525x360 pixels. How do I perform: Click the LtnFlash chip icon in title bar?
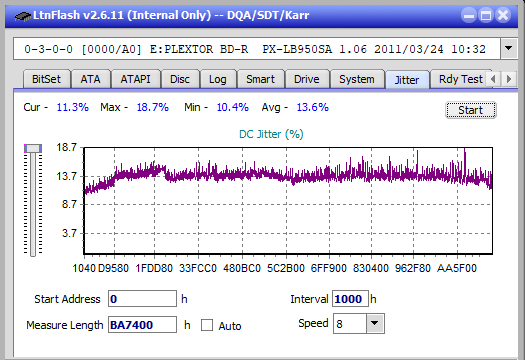22,16
